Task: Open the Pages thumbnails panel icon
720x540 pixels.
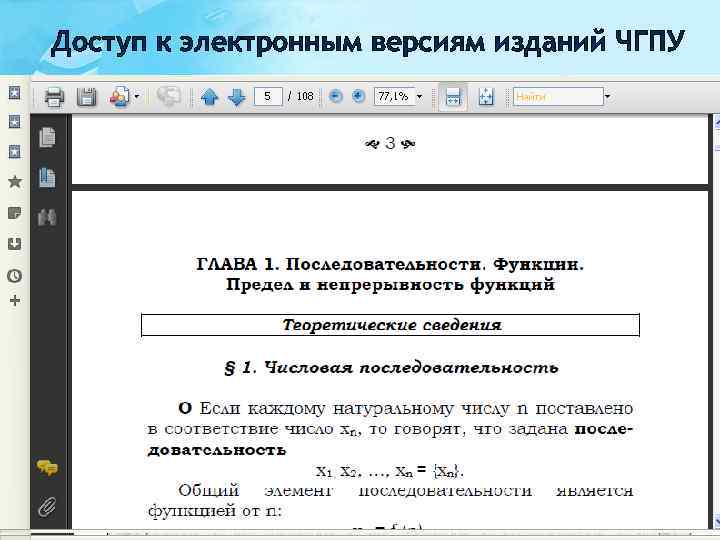Action: [x=47, y=137]
